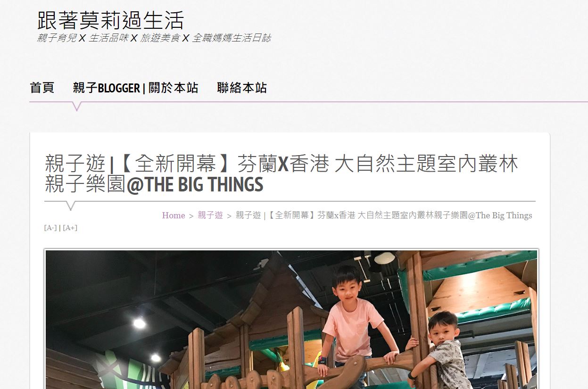Open the playground photo thumbnail
Viewport: 588px width, 389px height.
291,319
